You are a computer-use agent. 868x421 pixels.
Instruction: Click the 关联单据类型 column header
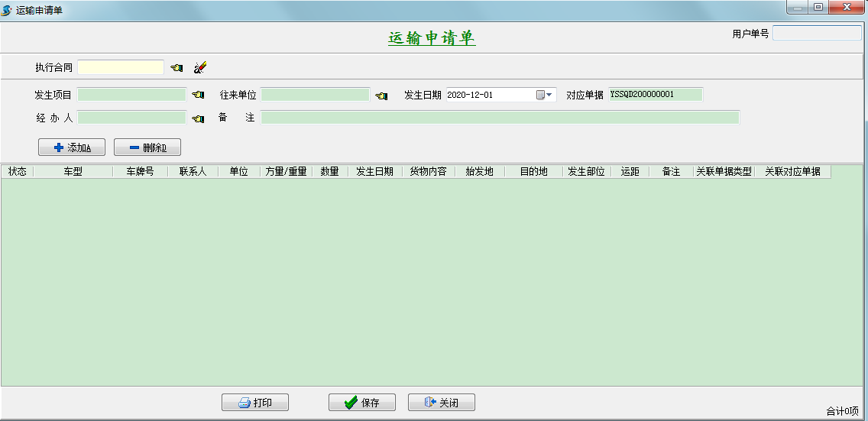724,171
